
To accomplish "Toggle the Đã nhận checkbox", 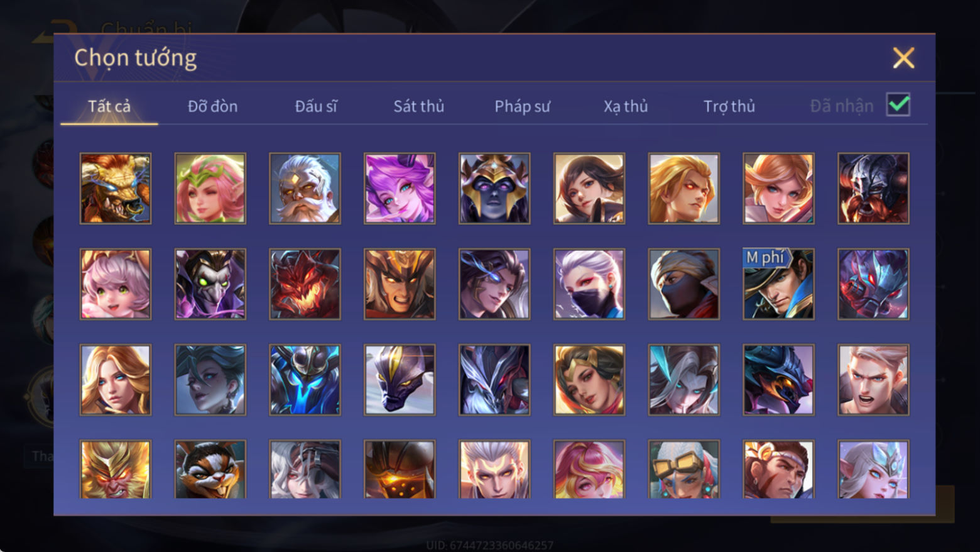I will pyautogui.click(x=898, y=104).
